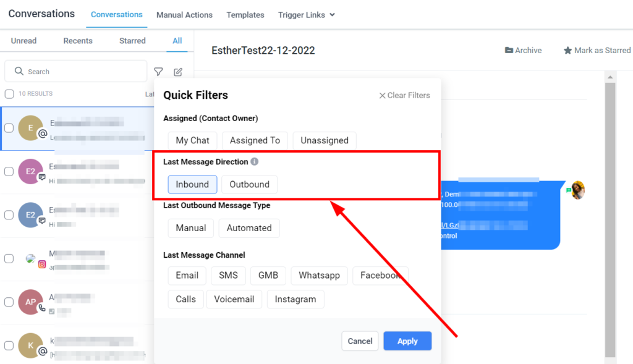Click the sender profile photo beside the blue message
The height and width of the screenshot is (364, 633).
coord(578,190)
